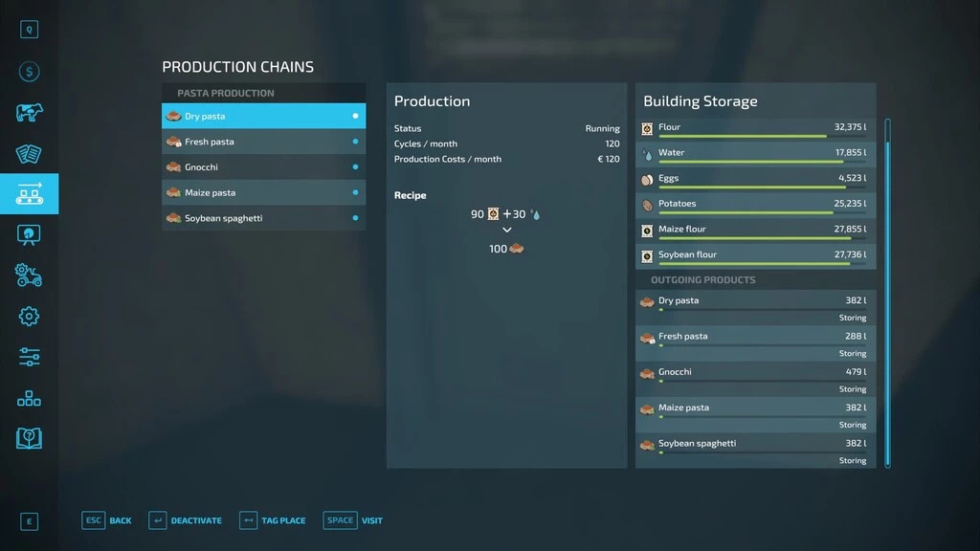Toggle the Gnocchi active status dot
The height and width of the screenshot is (551, 980).
tap(355, 166)
